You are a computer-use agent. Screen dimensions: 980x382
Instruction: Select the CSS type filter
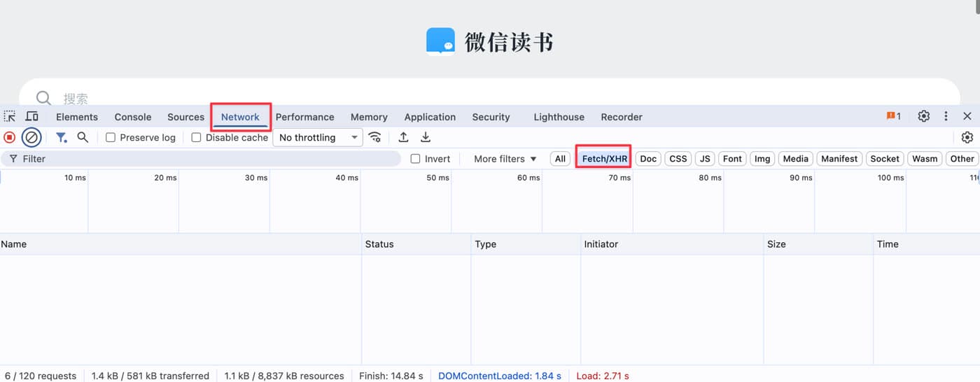click(x=678, y=159)
